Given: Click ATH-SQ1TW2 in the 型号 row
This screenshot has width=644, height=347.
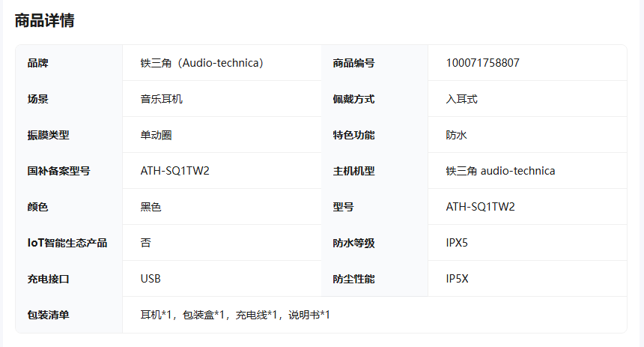Looking at the screenshot, I should (480, 207).
